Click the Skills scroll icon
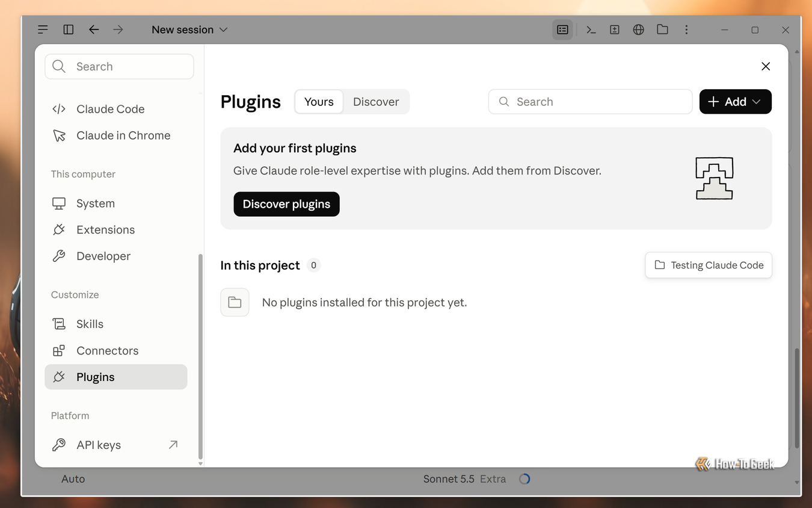 [x=59, y=324]
